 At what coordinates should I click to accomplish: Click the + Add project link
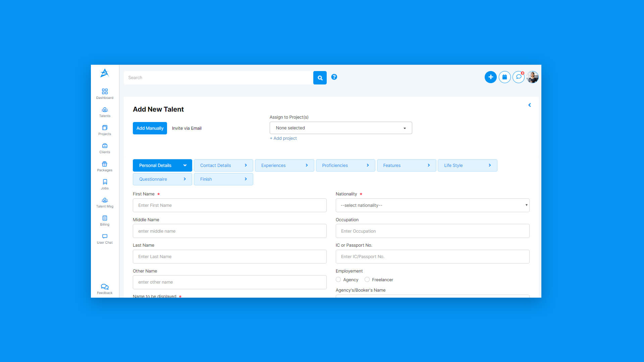[x=283, y=138]
